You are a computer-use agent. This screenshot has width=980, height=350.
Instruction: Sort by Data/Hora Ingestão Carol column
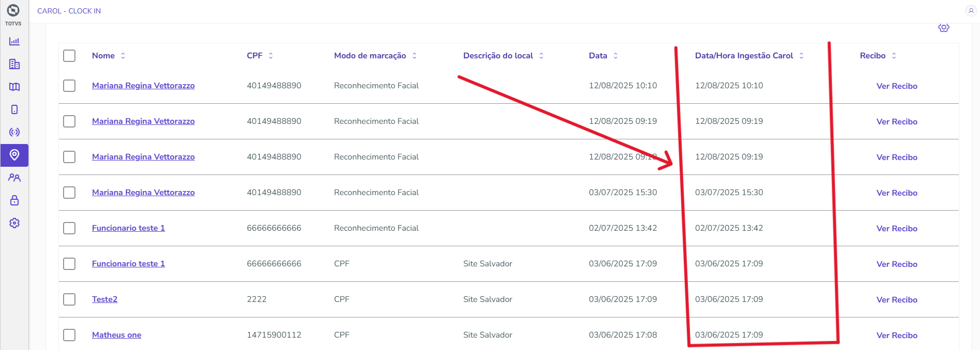801,56
